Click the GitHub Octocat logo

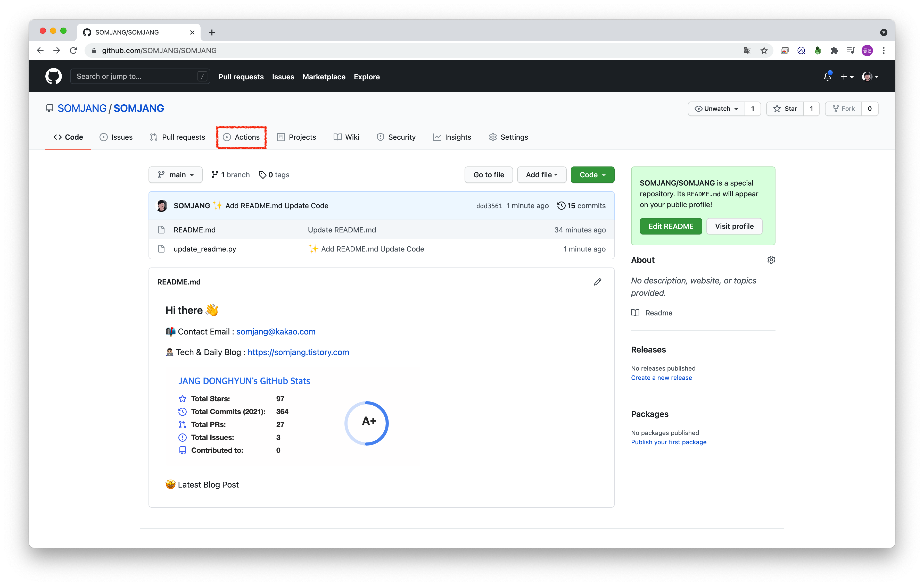pyautogui.click(x=53, y=76)
